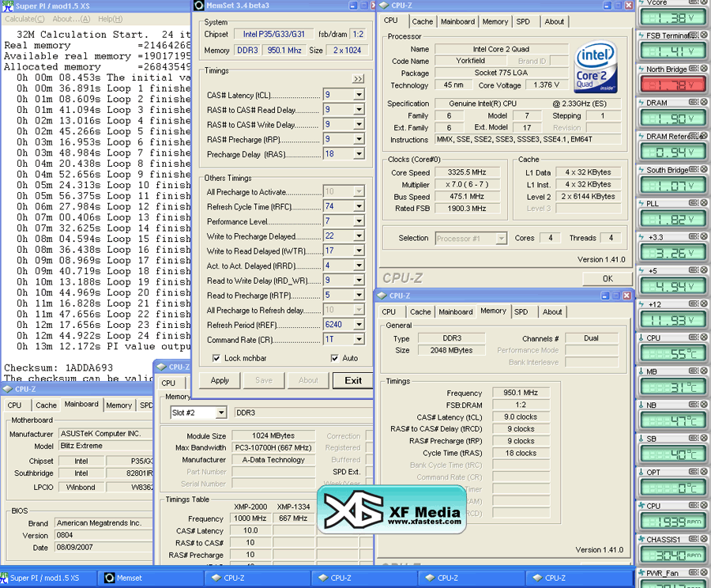Click the Save button in MemSet
The width and height of the screenshot is (711, 588).
pos(264,381)
